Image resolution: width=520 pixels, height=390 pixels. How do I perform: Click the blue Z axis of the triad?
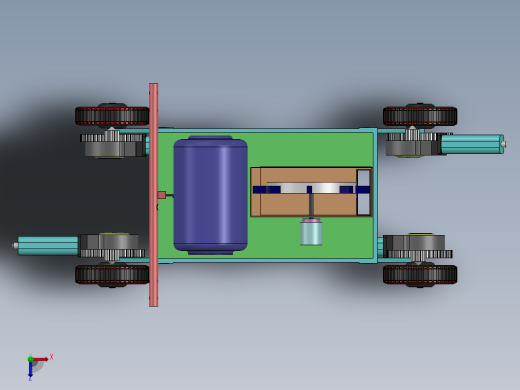[x=30, y=369]
